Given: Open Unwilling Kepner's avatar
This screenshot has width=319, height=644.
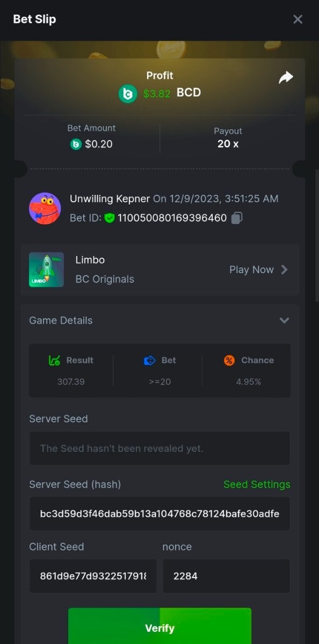Looking at the screenshot, I should click(x=45, y=208).
